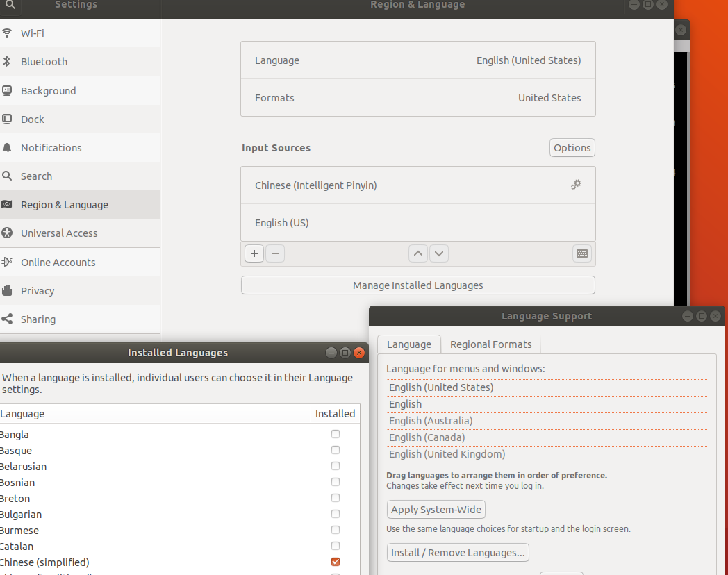Add a new input source with plus button
728x575 pixels.
(x=254, y=253)
